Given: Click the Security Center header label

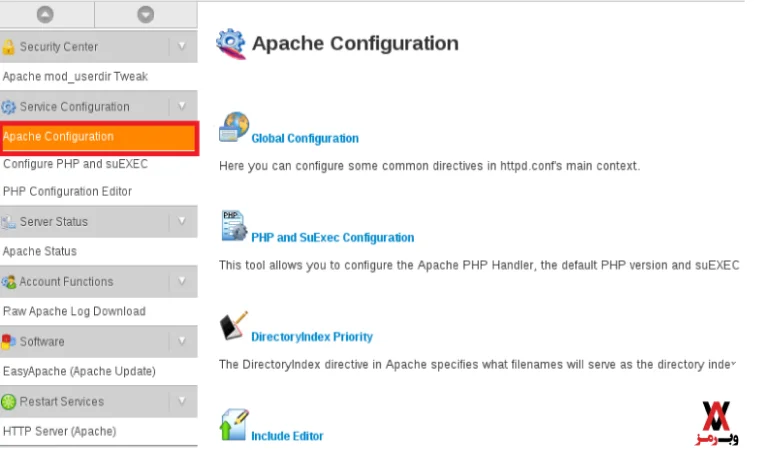Looking at the screenshot, I should point(59,47).
